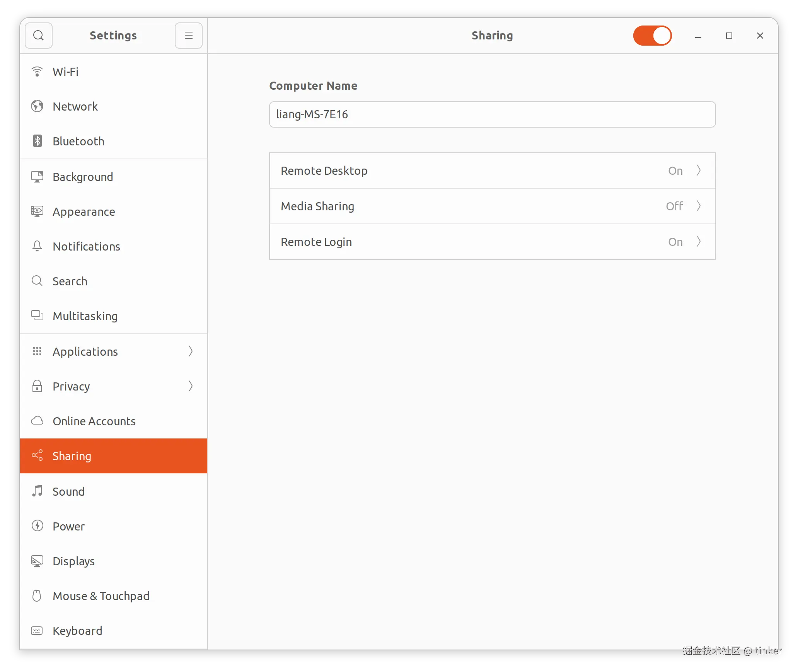Click the Bluetooth icon in sidebar

[x=37, y=141]
